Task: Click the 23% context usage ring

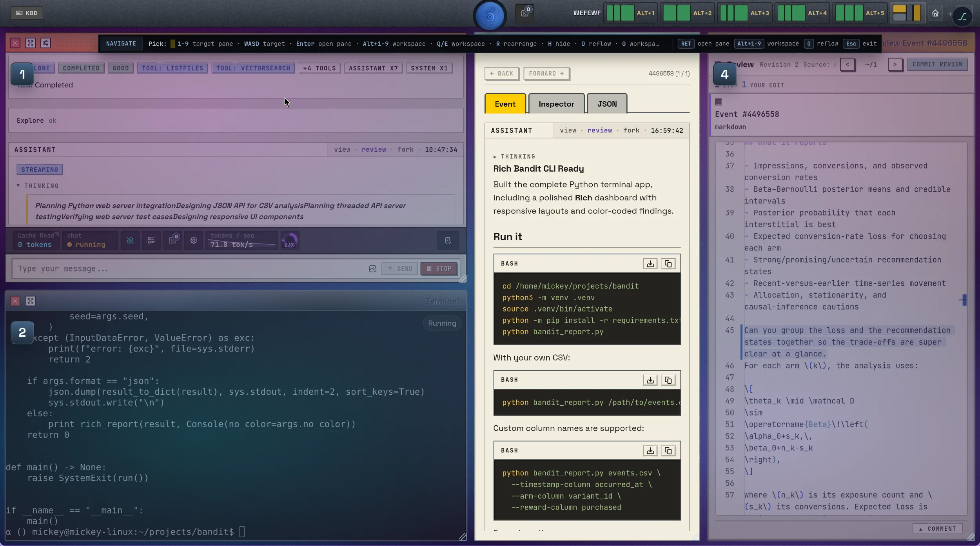Action: click(x=289, y=240)
